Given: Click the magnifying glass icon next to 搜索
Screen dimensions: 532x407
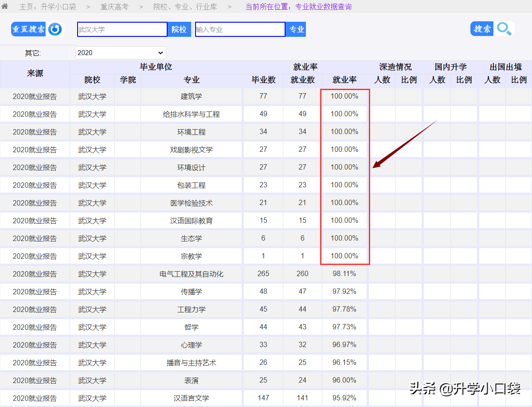Looking at the screenshot, I should coord(504,28).
